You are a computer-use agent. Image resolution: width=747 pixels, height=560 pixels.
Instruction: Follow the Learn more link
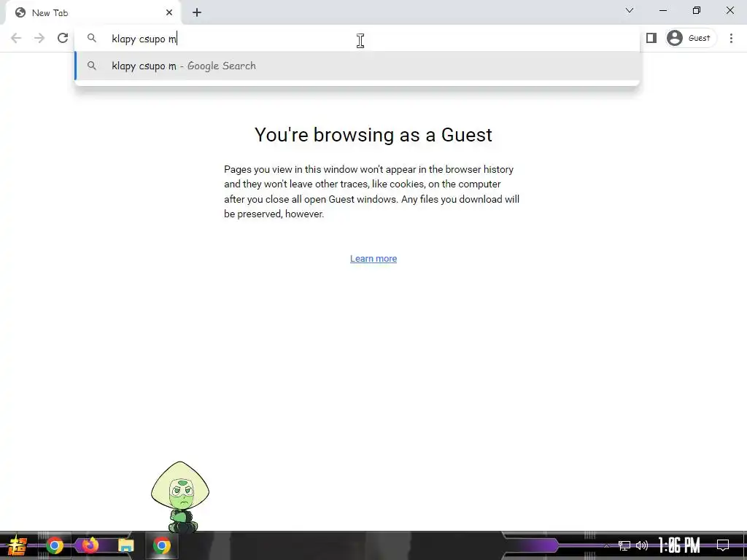tap(373, 259)
